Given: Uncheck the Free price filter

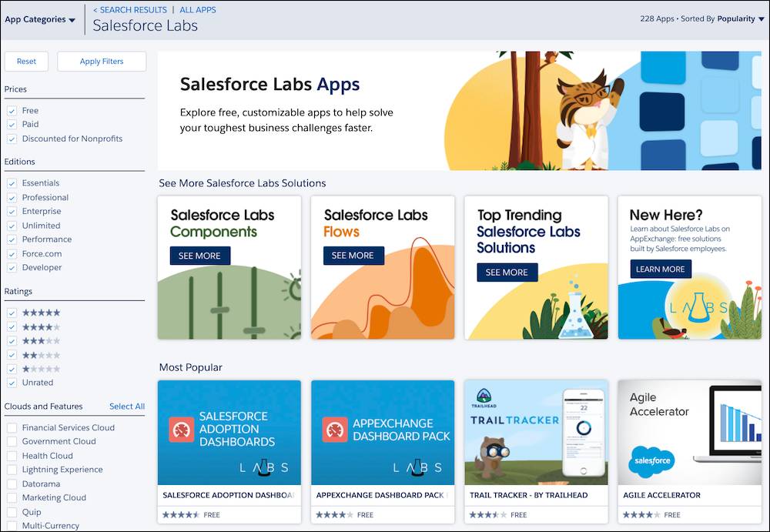Looking at the screenshot, I should tap(12, 110).
